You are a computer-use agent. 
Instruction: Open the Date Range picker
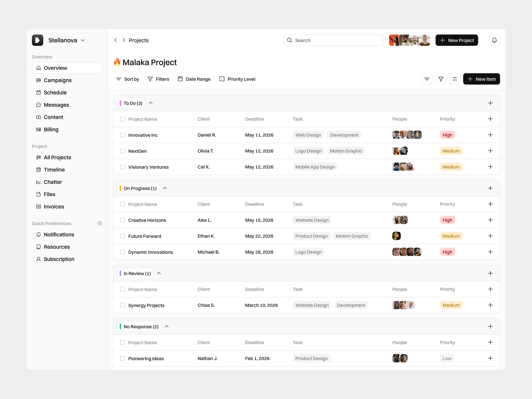pyautogui.click(x=194, y=79)
